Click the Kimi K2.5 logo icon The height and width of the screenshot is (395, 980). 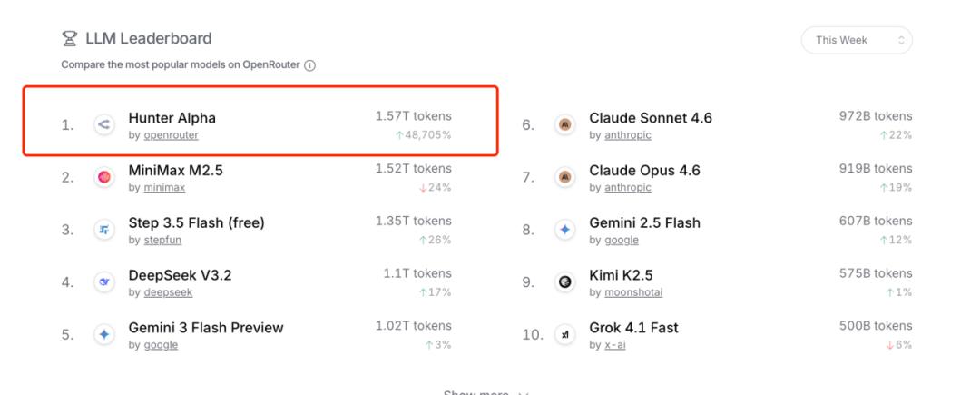click(x=564, y=282)
